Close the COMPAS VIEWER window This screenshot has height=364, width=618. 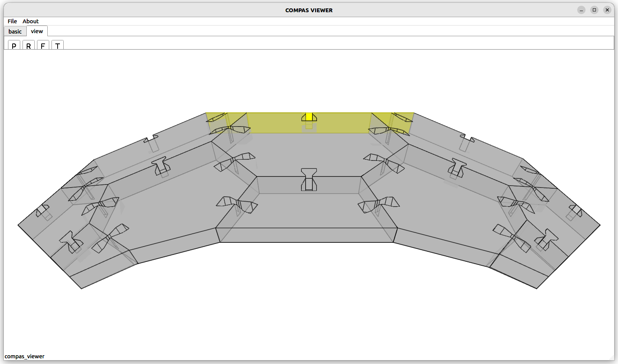pos(607,10)
